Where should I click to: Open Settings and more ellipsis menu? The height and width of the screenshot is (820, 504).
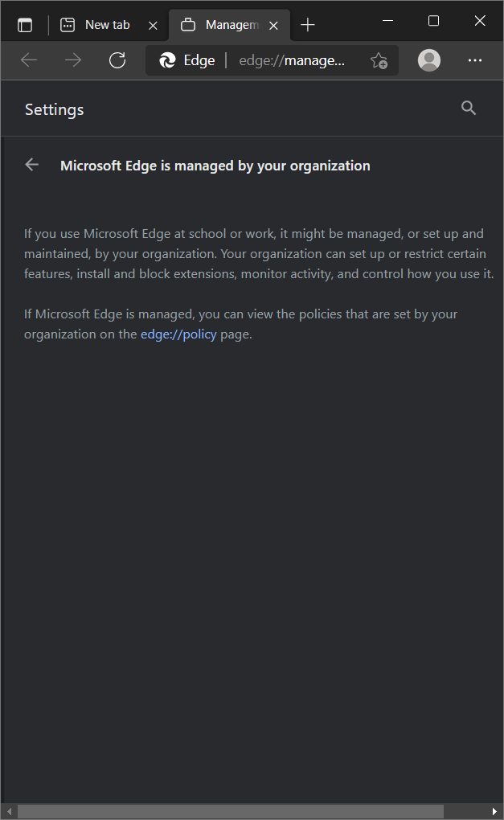(475, 60)
